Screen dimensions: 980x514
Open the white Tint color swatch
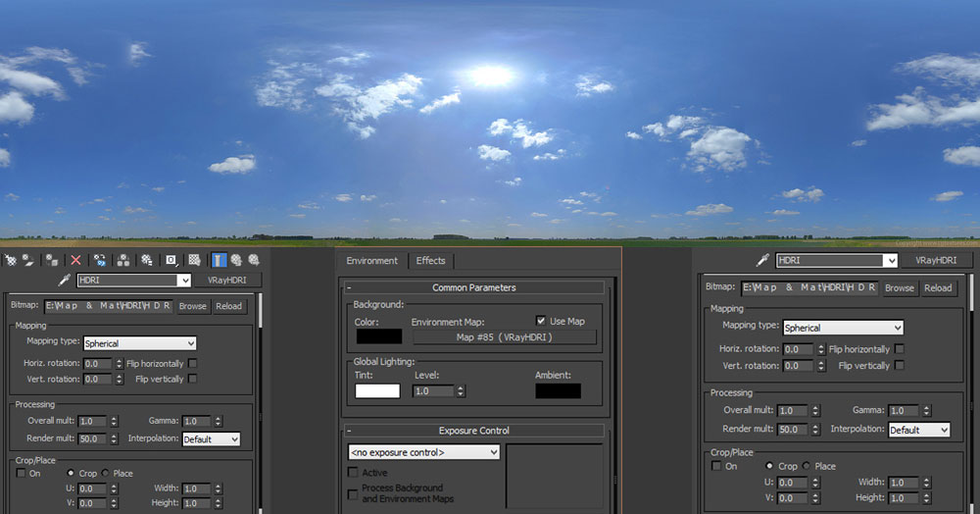(x=376, y=390)
